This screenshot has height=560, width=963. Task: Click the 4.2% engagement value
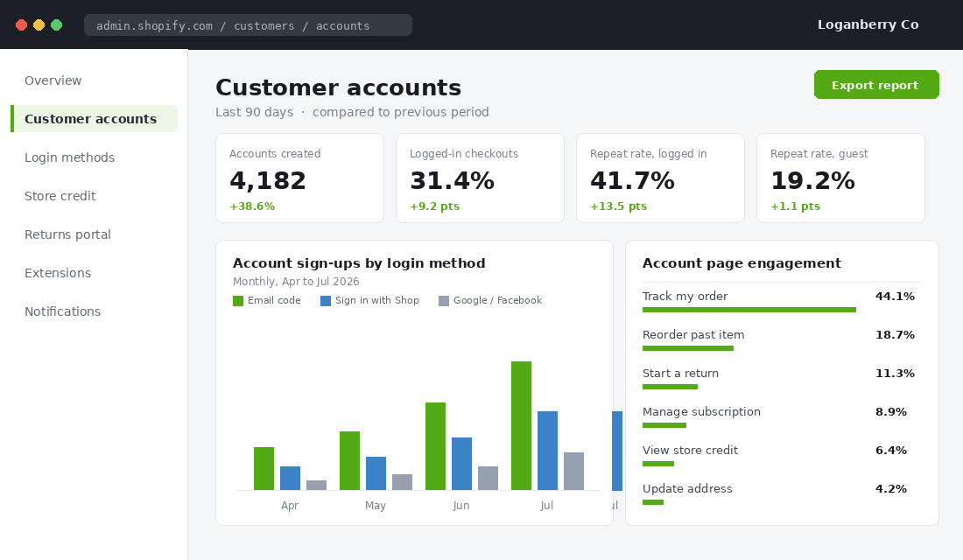891,489
